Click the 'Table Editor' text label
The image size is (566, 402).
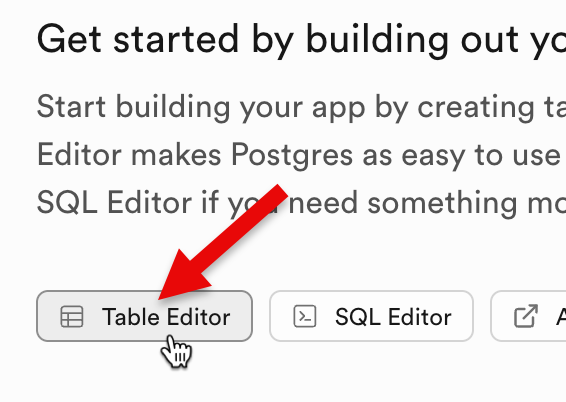coord(166,317)
